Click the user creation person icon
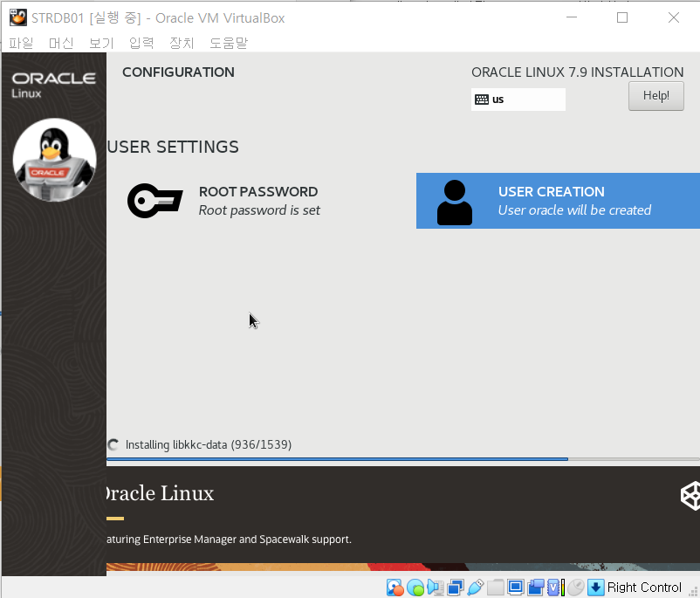 (x=455, y=203)
